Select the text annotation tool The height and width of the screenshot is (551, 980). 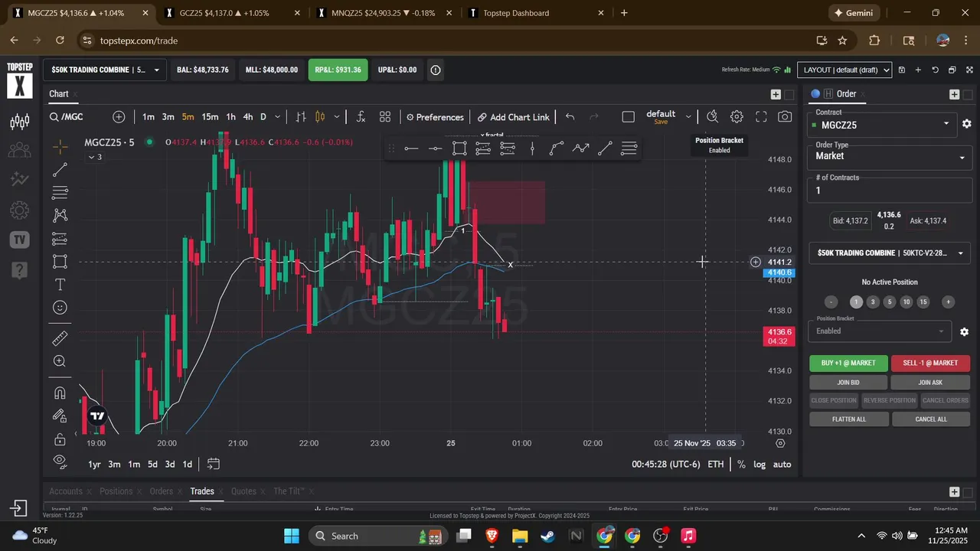(x=60, y=285)
